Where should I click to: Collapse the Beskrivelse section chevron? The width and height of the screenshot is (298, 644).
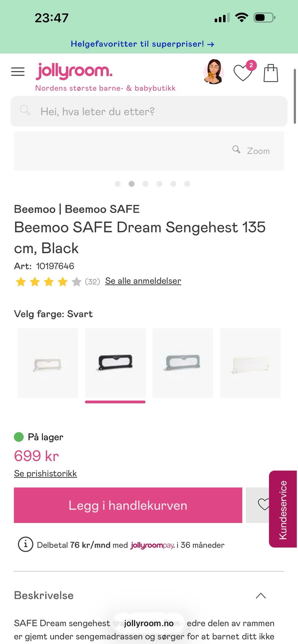point(261,595)
